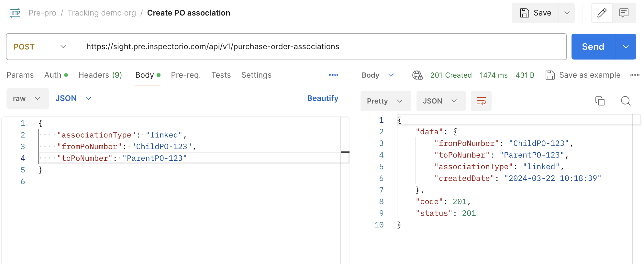Open the response pane more options ellipsis
644x264 pixels.
pos(635,75)
